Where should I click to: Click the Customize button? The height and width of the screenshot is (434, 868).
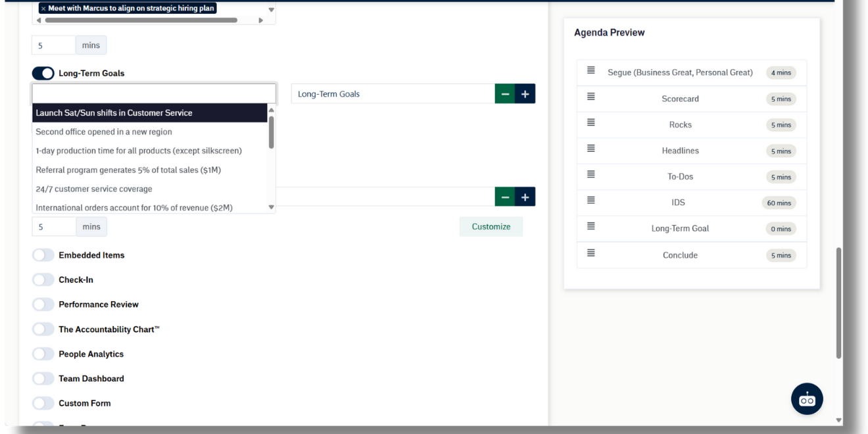491,227
